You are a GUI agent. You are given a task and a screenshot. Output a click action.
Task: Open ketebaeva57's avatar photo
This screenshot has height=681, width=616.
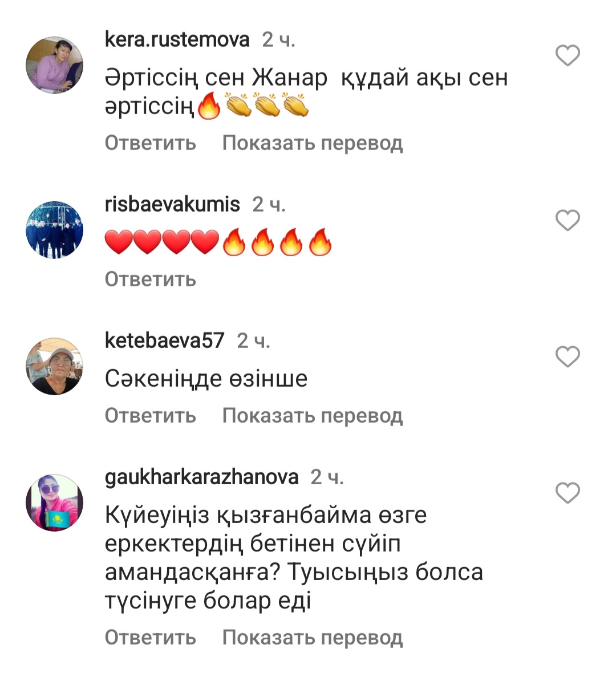(x=54, y=366)
